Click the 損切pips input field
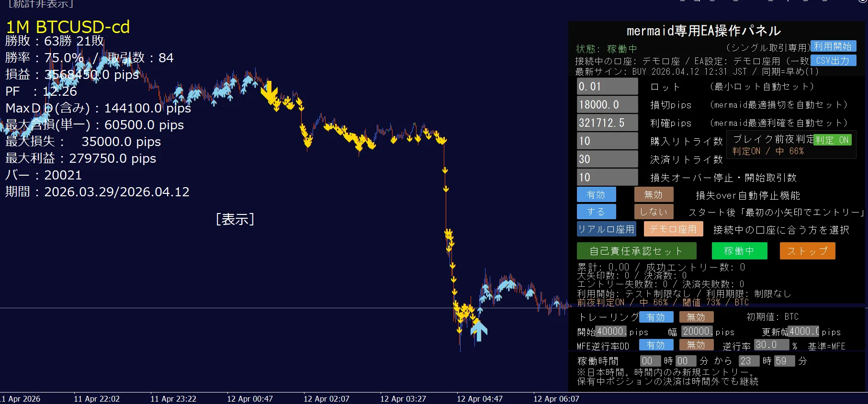 coord(607,105)
